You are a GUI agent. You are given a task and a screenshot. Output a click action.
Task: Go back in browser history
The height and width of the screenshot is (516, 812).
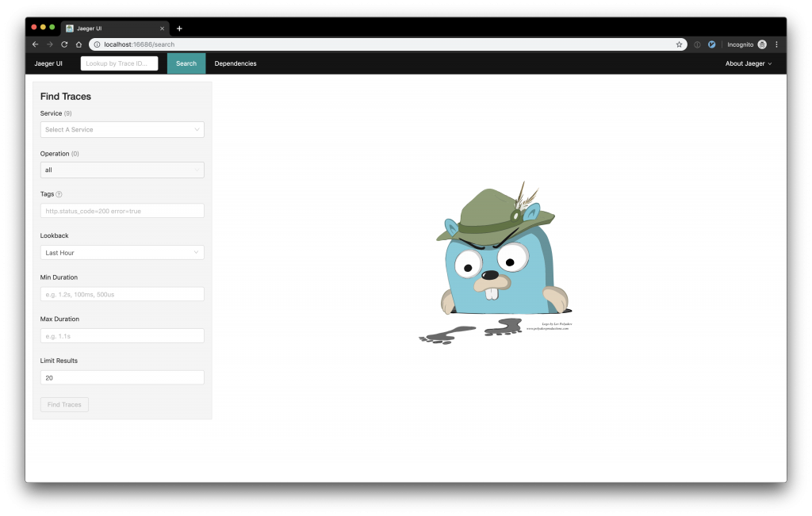tap(35, 44)
